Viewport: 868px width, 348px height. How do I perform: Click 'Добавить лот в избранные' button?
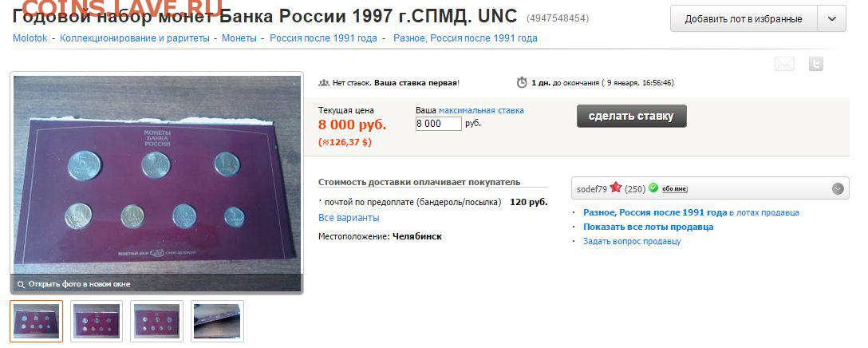[744, 19]
